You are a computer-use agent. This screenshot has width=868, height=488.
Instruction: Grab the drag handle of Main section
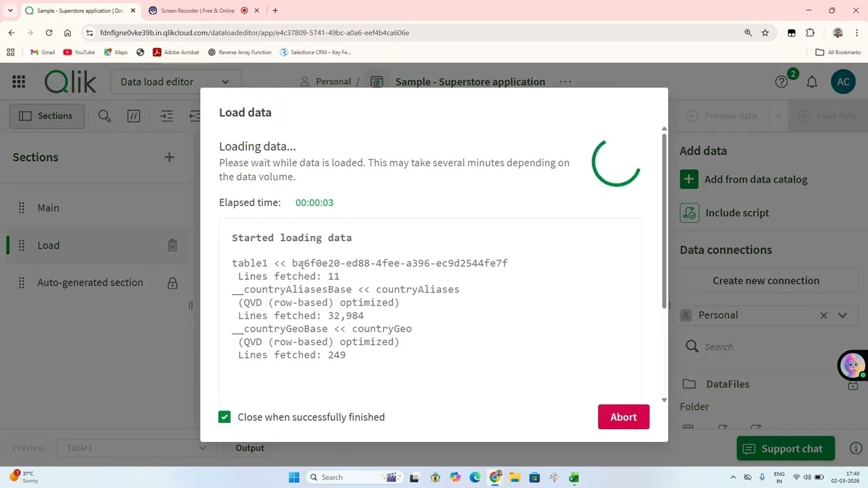point(21,208)
